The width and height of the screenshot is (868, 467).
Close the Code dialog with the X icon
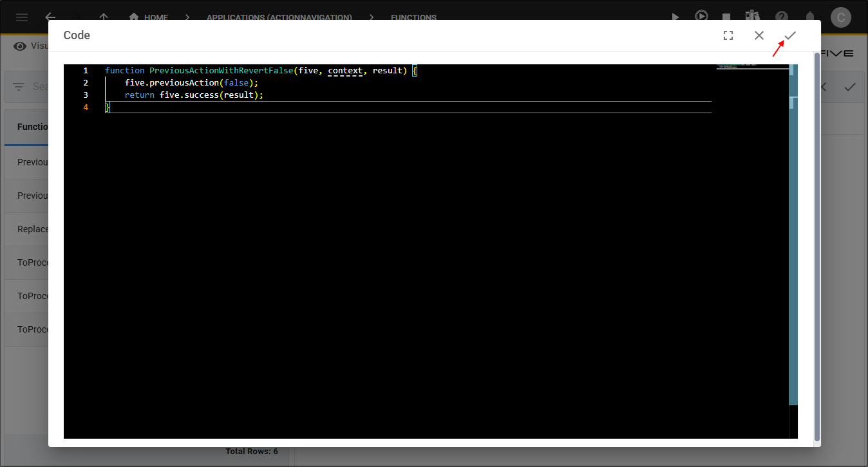[759, 35]
